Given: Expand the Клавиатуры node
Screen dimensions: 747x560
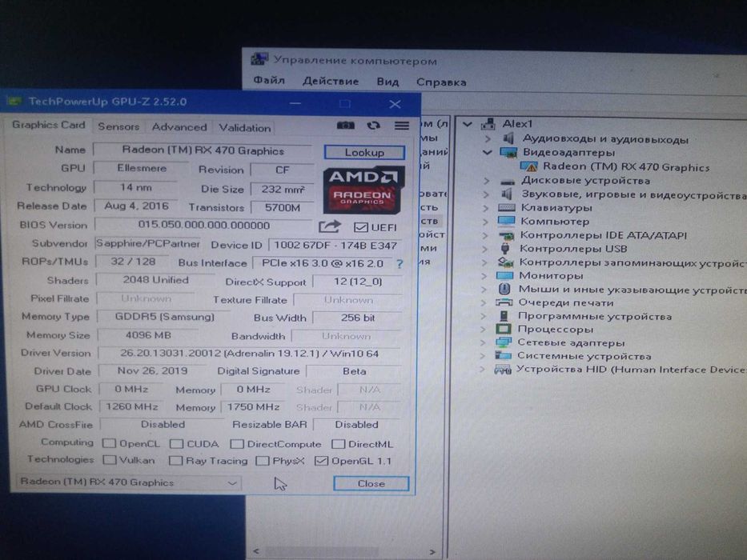Looking at the screenshot, I should pyautogui.click(x=485, y=208).
